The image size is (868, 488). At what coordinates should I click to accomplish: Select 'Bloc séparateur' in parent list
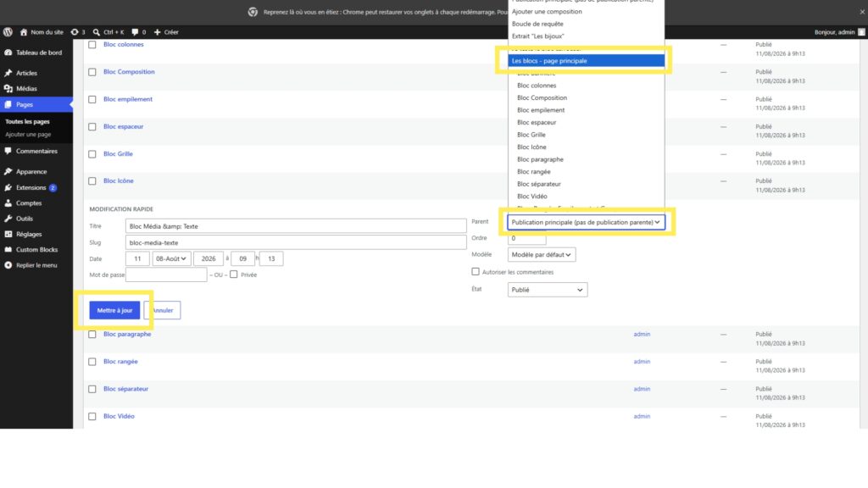(x=587, y=184)
